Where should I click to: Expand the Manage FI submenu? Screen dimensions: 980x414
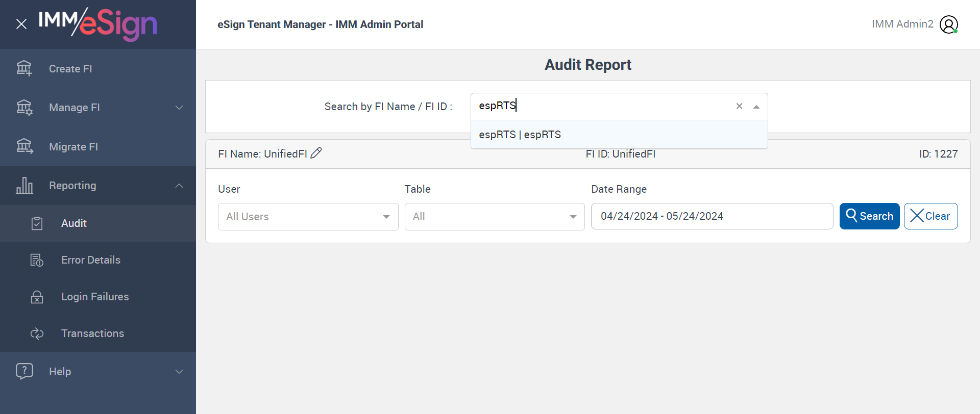pyautogui.click(x=179, y=108)
